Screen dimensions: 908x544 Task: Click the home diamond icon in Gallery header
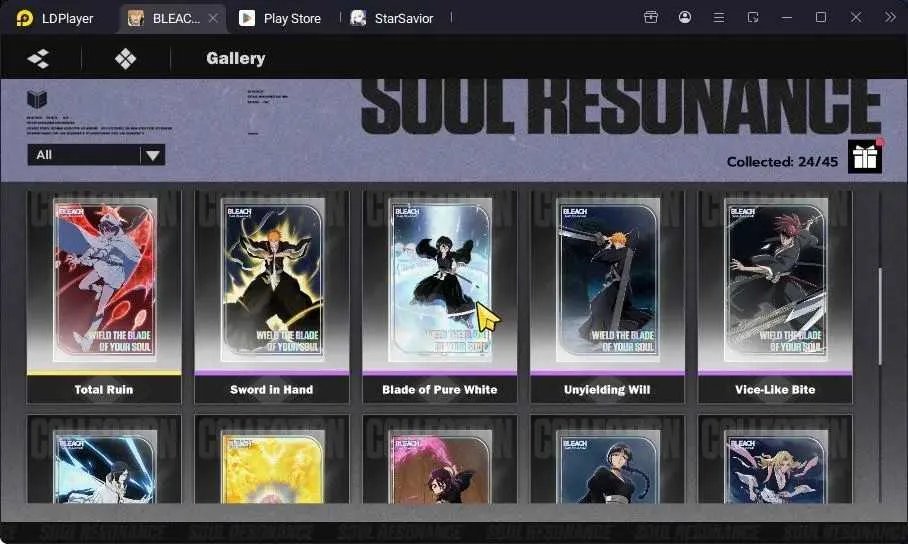coord(126,59)
